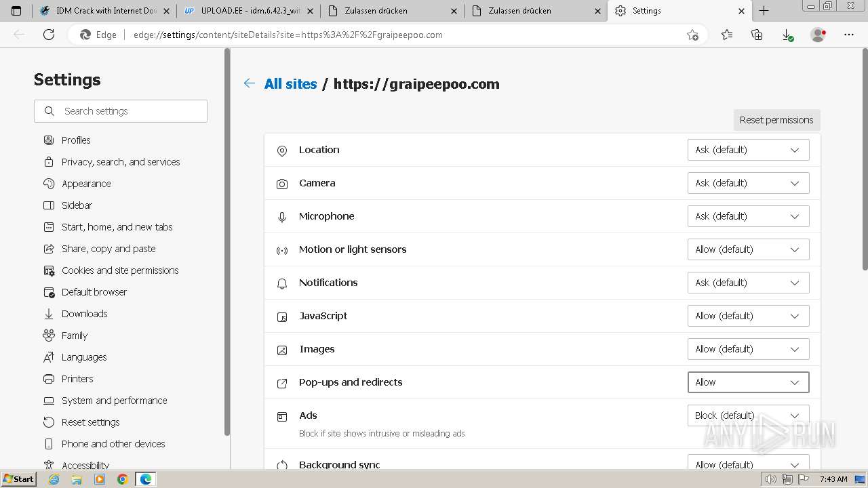Image resolution: width=868 pixels, height=488 pixels.
Task: Open System and performance section
Action: click(114, 401)
